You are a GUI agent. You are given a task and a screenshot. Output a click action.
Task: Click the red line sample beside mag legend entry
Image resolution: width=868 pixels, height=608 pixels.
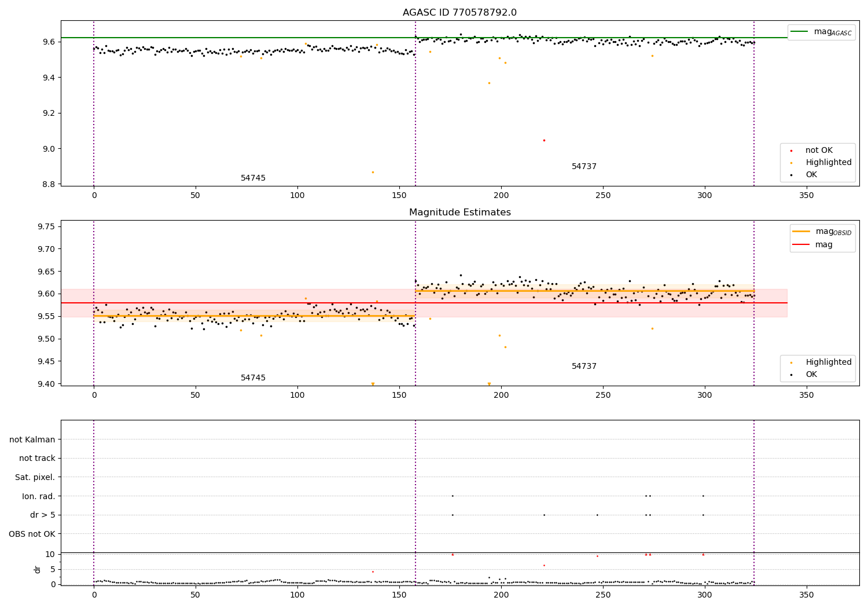click(801, 245)
